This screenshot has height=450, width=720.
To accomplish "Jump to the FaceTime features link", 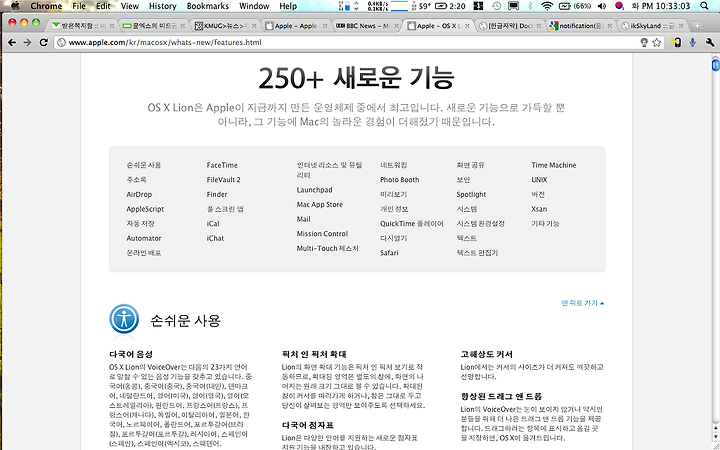I will 222,165.
